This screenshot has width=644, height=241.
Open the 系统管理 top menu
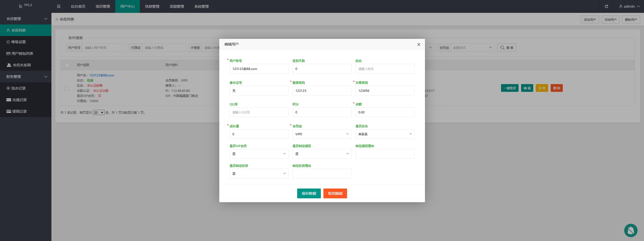pyautogui.click(x=201, y=6)
